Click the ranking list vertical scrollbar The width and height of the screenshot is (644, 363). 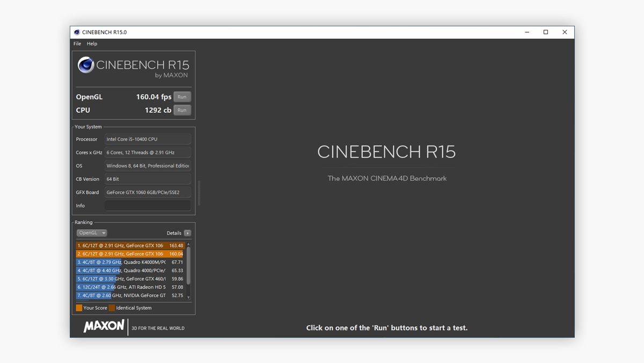click(x=188, y=271)
